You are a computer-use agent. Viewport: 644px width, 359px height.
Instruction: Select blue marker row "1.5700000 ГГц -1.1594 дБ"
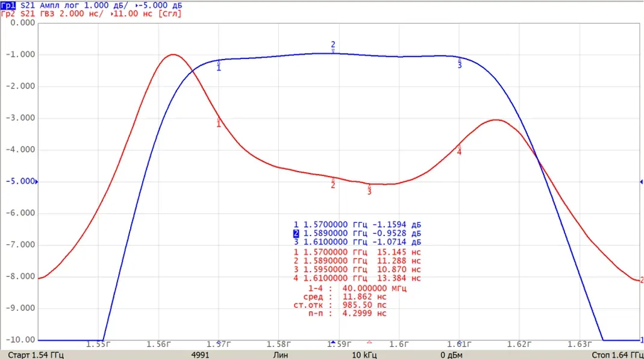357,225
